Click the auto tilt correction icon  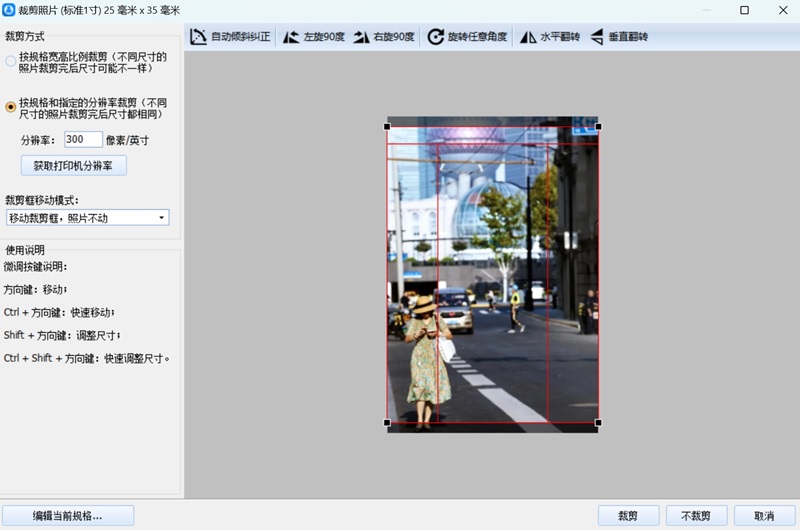[x=198, y=37]
